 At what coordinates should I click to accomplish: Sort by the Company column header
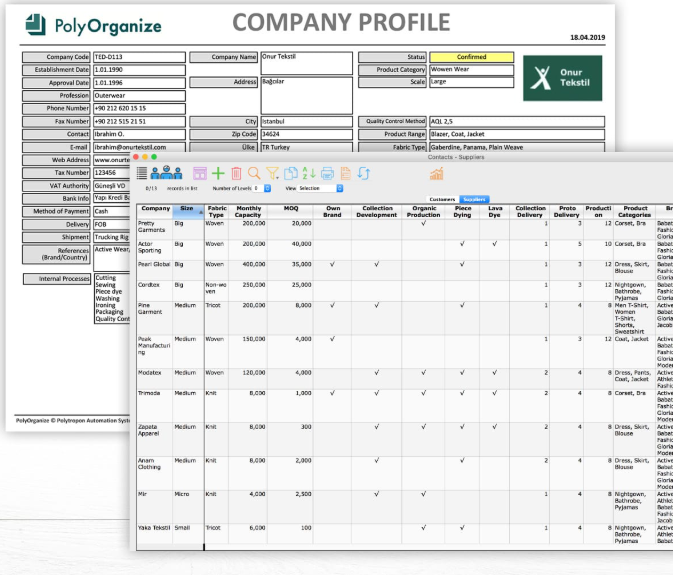(x=155, y=212)
